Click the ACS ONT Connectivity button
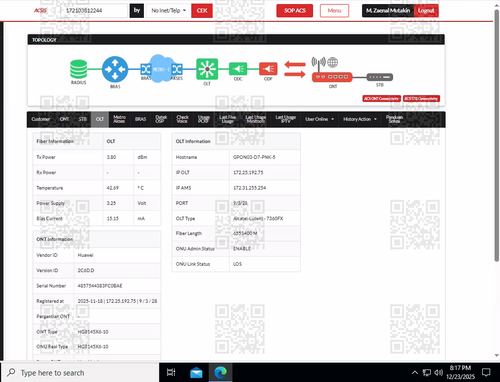Viewport: 500px width, 382px height. [x=381, y=98]
